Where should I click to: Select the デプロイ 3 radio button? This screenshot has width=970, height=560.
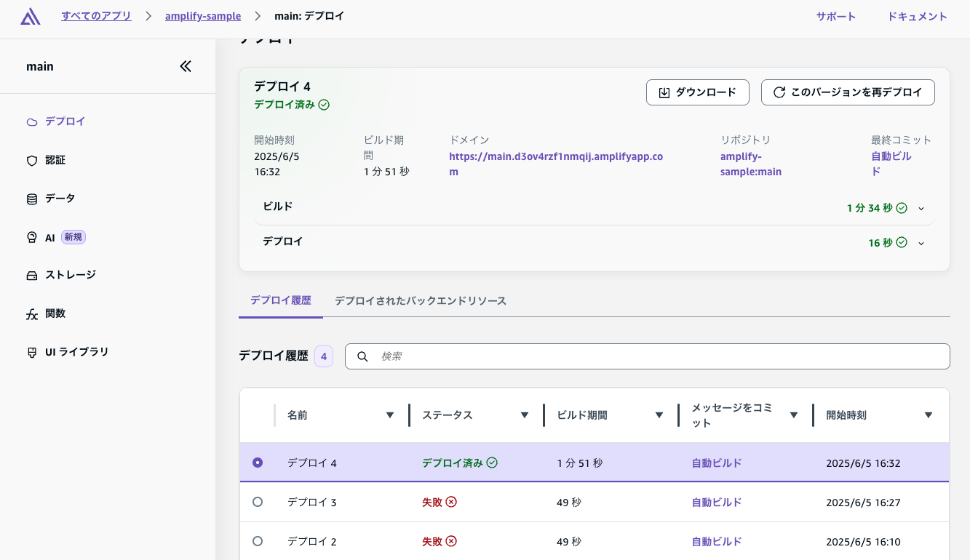258,502
